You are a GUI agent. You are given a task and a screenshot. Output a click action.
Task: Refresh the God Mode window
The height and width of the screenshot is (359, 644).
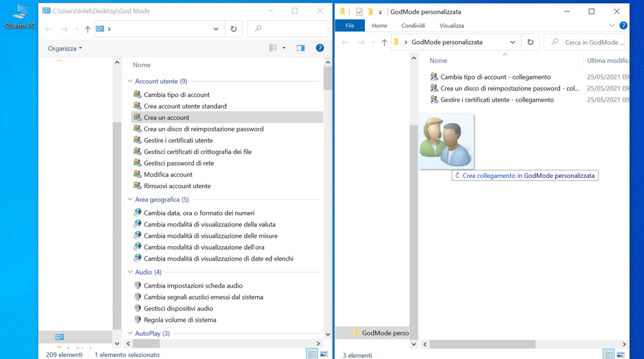tap(234, 29)
